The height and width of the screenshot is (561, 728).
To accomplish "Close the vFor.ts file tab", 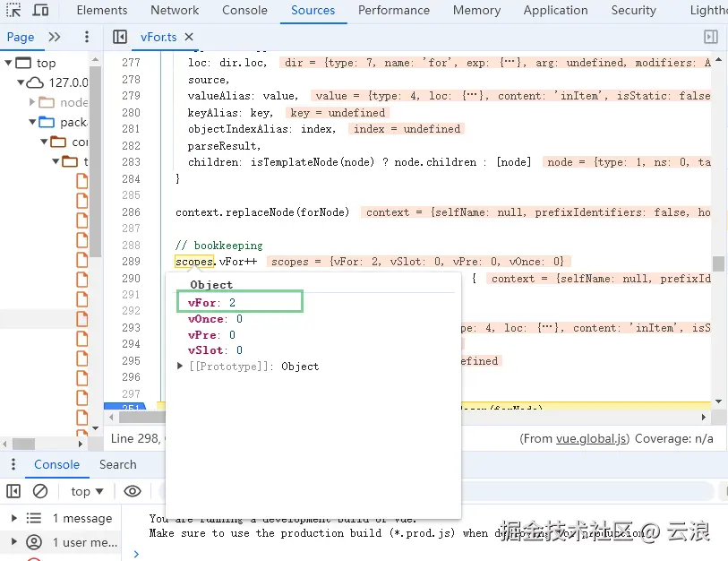I will (x=189, y=37).
